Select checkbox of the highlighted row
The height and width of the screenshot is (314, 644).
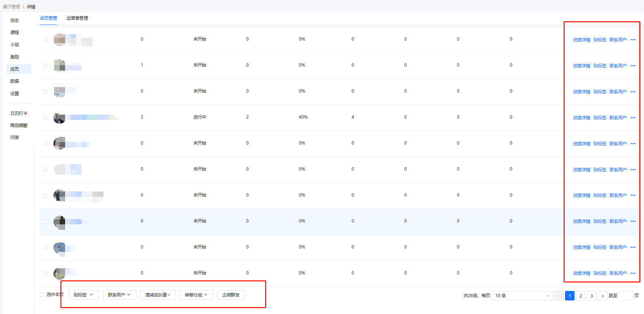click(45, 222)
